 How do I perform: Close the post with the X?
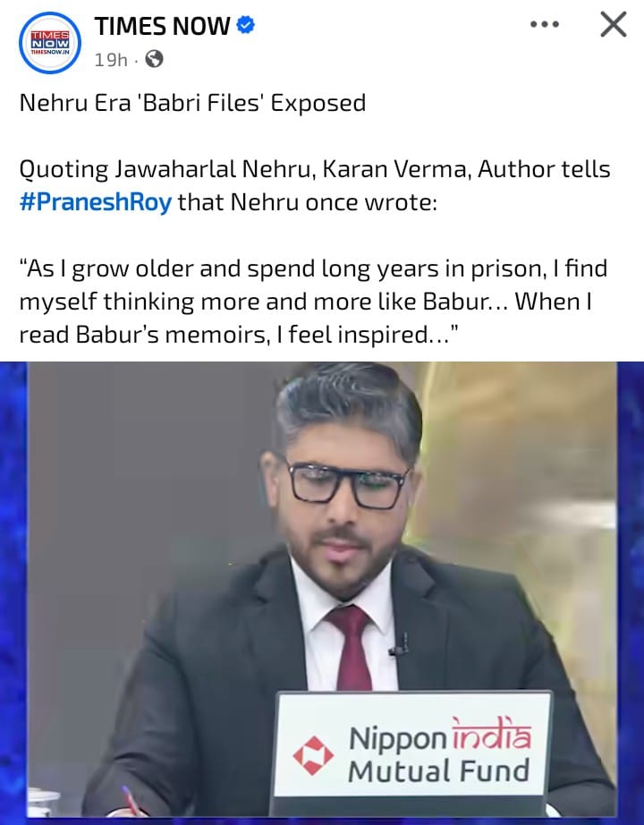(614, 25)
